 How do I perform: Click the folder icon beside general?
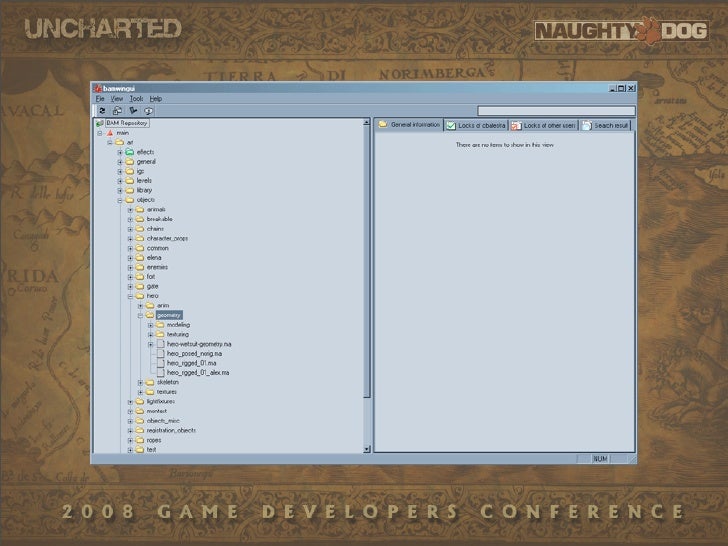click(x=130, y=162)
